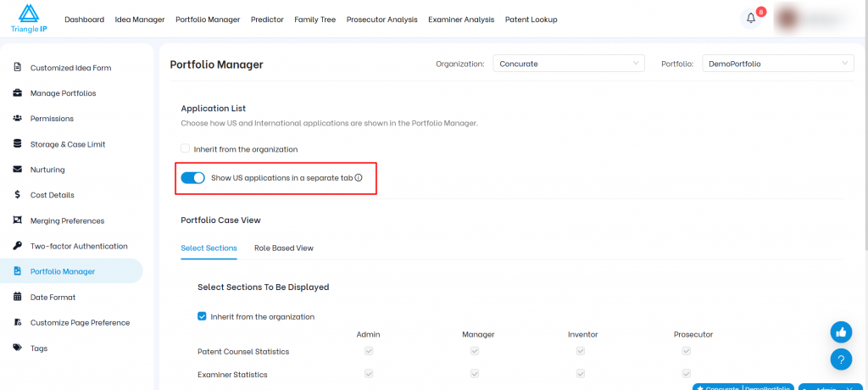Click the Application List heading
Image resolution: width=868 pixels, height=390 pixels.
213,108
